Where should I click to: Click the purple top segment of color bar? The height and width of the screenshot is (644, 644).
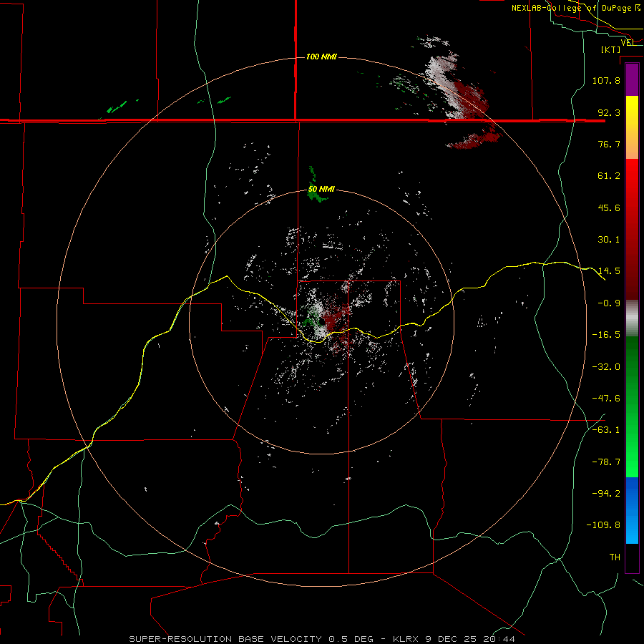[632, 80]
